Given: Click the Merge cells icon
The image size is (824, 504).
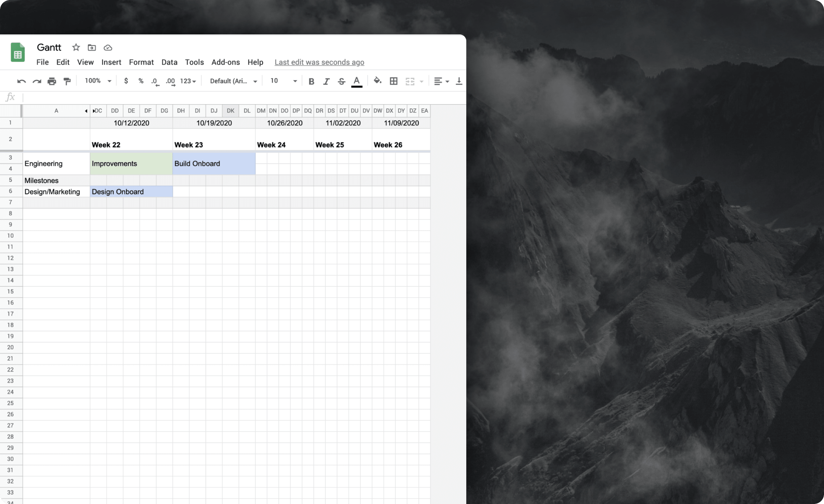Looking at the screenshot, I should (x=410, y=81).
